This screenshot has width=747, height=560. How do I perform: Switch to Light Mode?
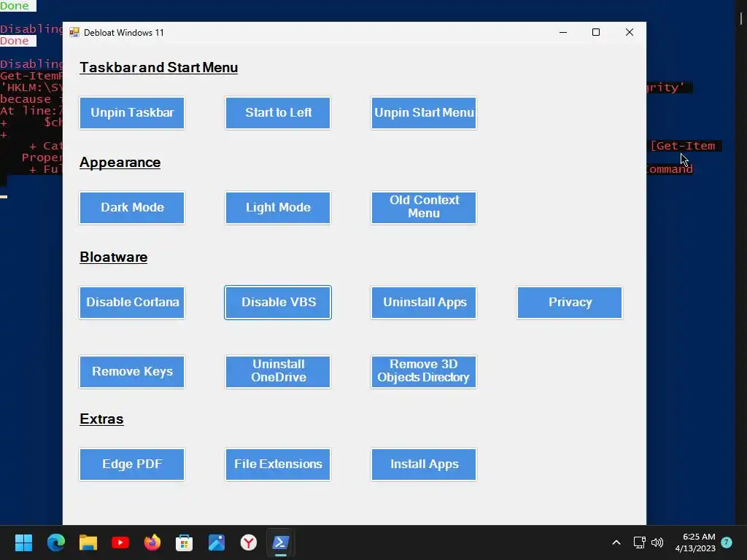point(278,208)
